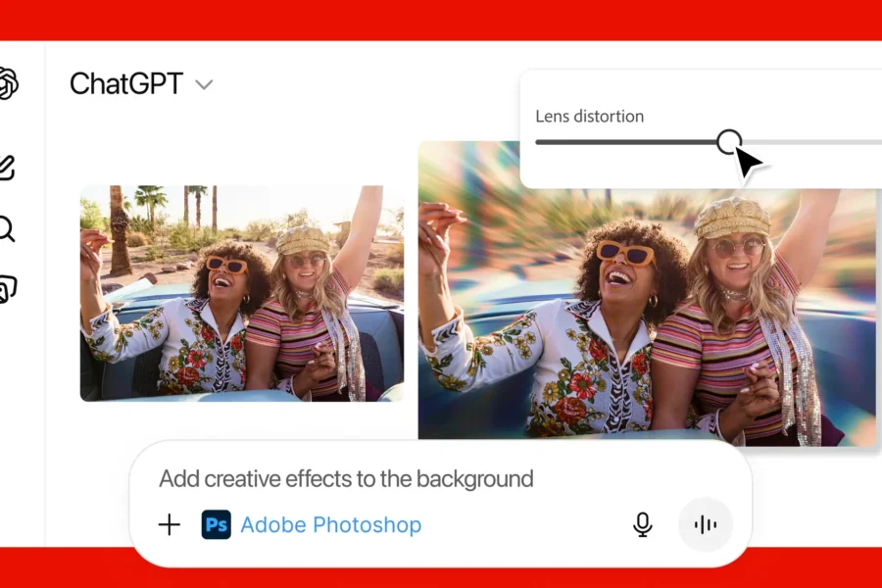Open the original unedited photo thumbnail
The image size is (882, 588).
coord(241,293)
